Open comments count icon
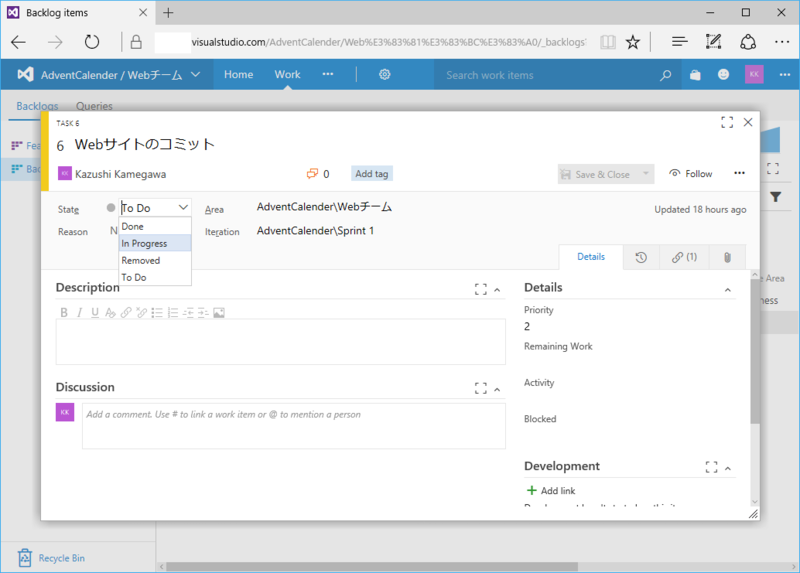Image resolution: width=800 pixels, height=573 pixels. (312, 173)
